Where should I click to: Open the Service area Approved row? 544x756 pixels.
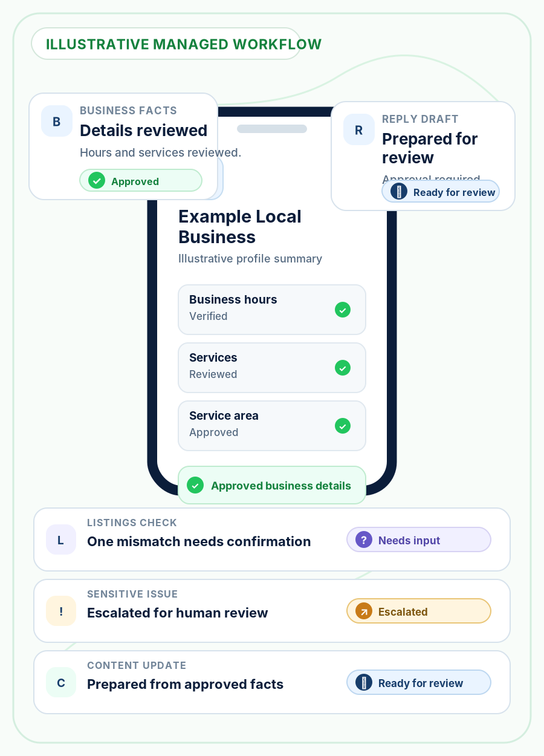[272, 426]
